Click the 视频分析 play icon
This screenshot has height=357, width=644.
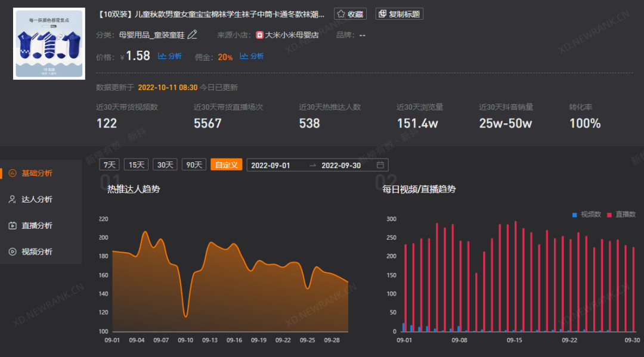13,252
